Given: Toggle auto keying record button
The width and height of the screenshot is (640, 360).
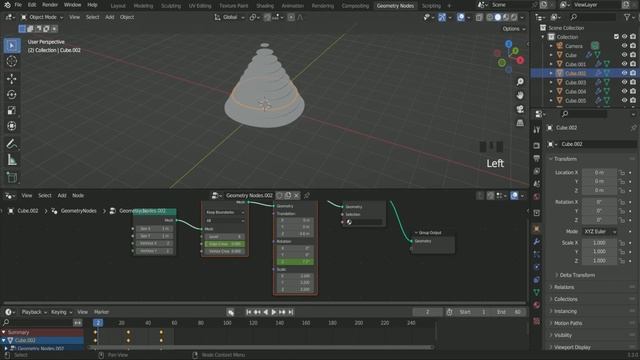Looking at the screenshot, I should [231, 312].
